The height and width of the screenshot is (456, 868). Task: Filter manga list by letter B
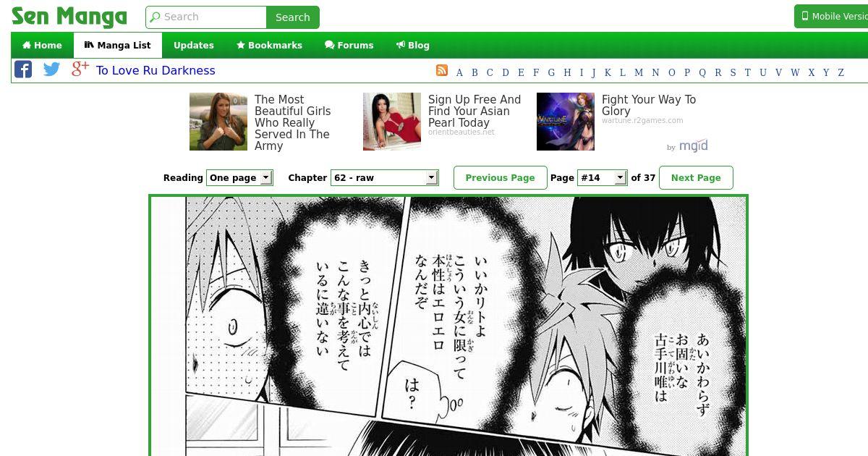[x=475, y=72]
